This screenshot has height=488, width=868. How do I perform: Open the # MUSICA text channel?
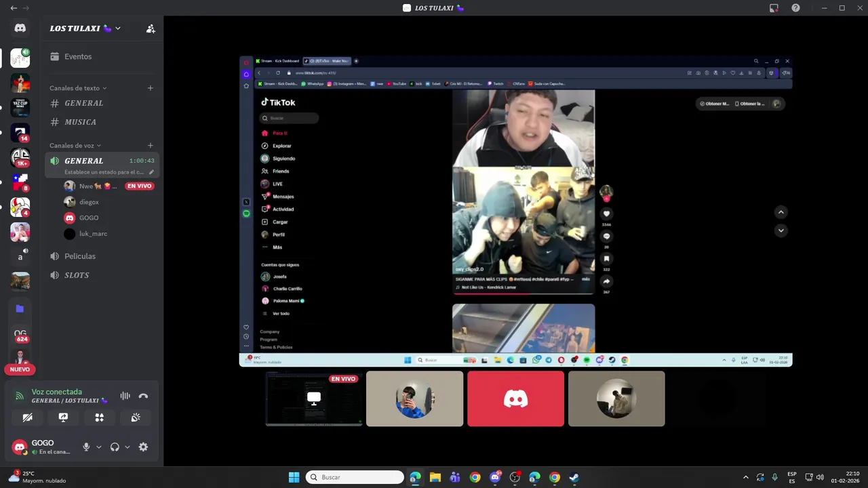click(101, 122)
